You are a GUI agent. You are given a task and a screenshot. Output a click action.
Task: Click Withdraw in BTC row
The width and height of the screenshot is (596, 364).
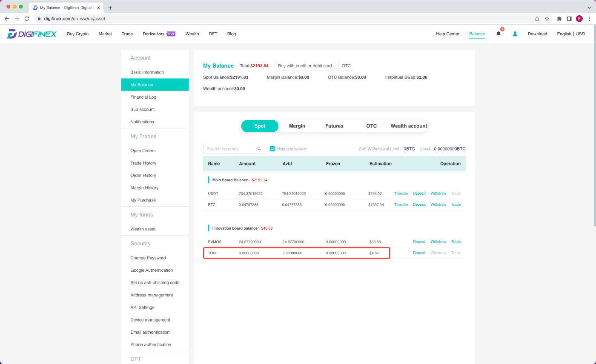pos(438,205)
